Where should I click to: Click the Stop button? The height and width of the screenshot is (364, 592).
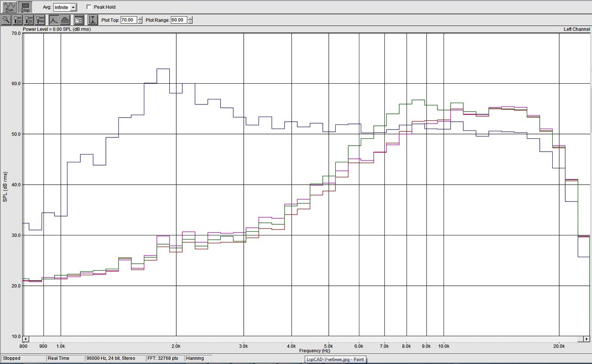coord(25,7)
